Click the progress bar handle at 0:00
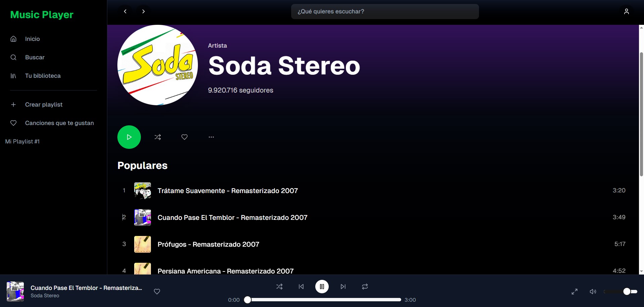Viewport: 644px width, 307px height. 248,300
